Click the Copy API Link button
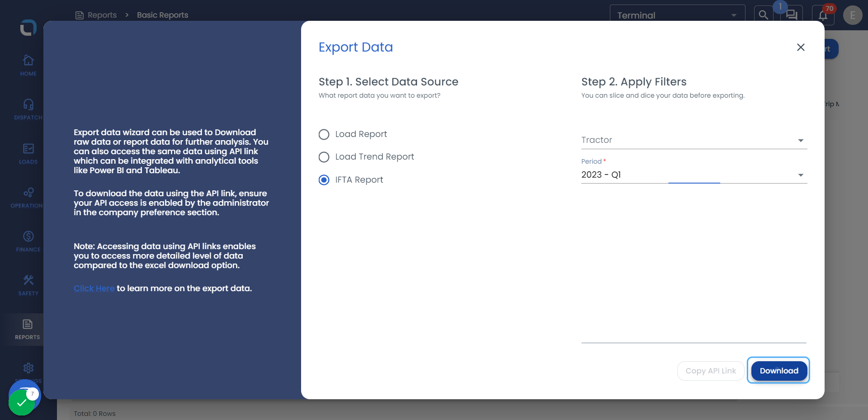 (711, 371)
